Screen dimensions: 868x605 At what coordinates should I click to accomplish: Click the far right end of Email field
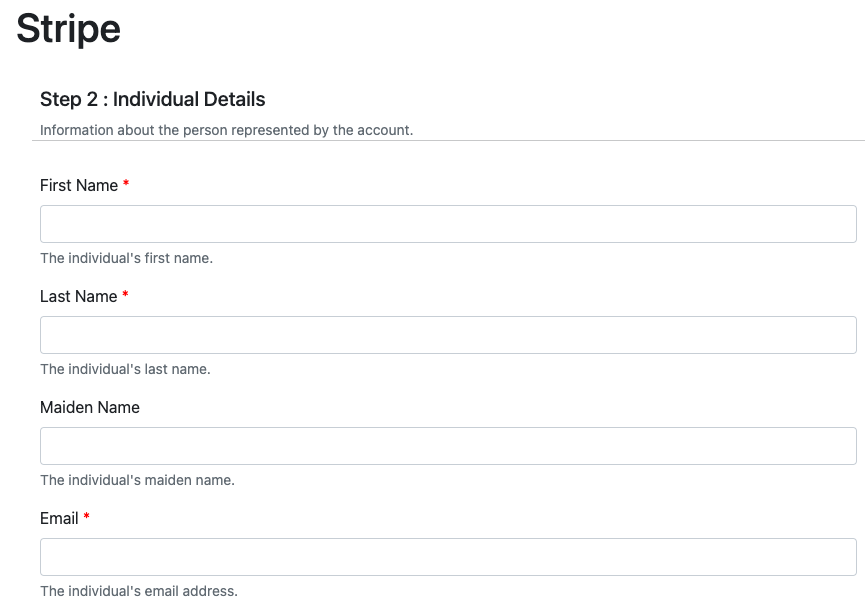pos(845,557)
